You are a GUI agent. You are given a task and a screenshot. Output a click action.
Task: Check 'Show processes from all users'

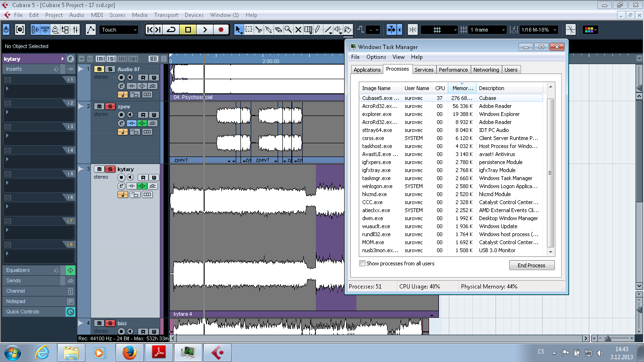363,263
